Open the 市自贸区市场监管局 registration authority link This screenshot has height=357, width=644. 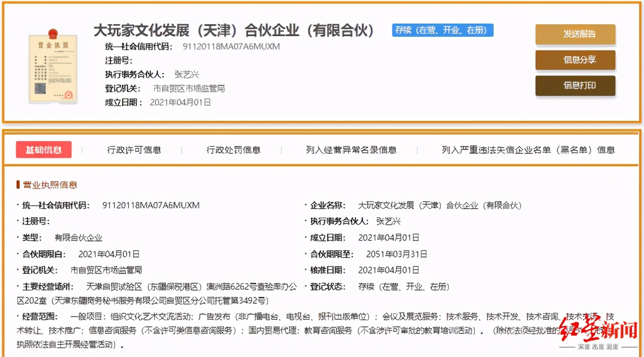(x=188, y=88)
